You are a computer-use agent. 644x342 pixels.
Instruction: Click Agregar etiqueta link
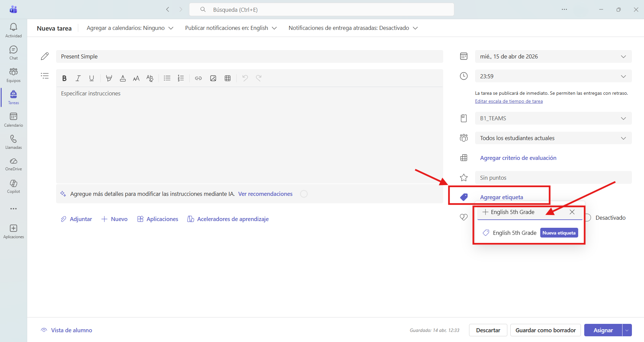point(502,197)
